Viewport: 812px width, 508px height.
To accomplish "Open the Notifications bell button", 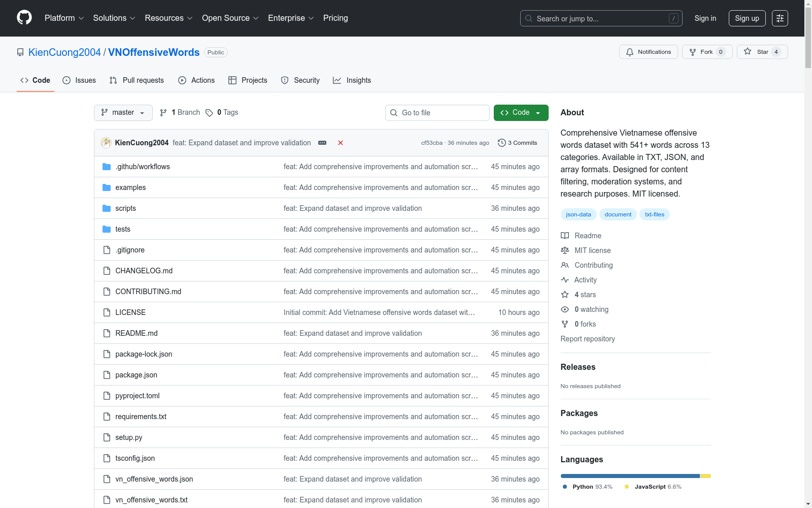I will click(649, 52).
